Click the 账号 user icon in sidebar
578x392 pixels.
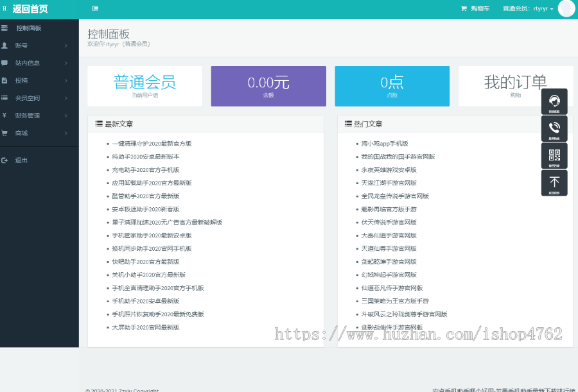click(x=4, y=46)
